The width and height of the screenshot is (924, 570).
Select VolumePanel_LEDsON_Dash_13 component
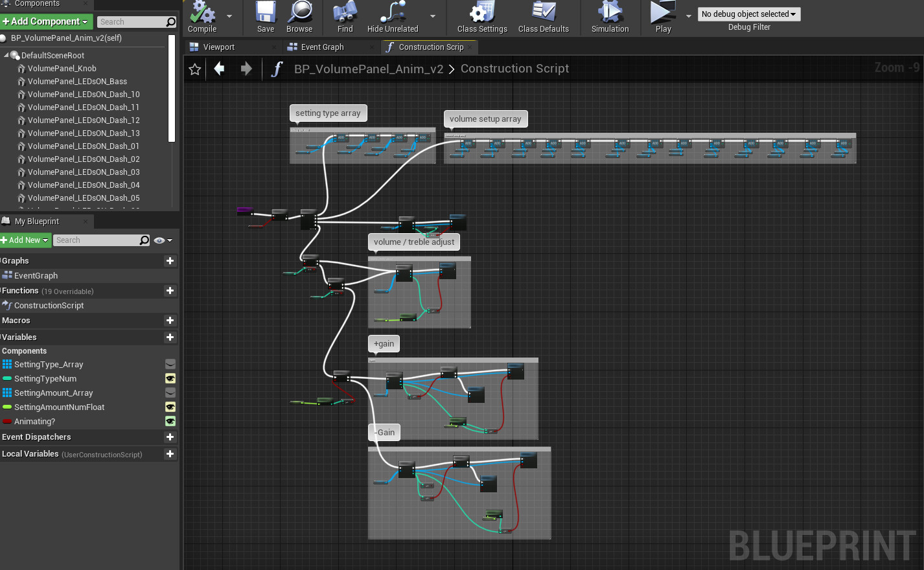coord(84,133)
